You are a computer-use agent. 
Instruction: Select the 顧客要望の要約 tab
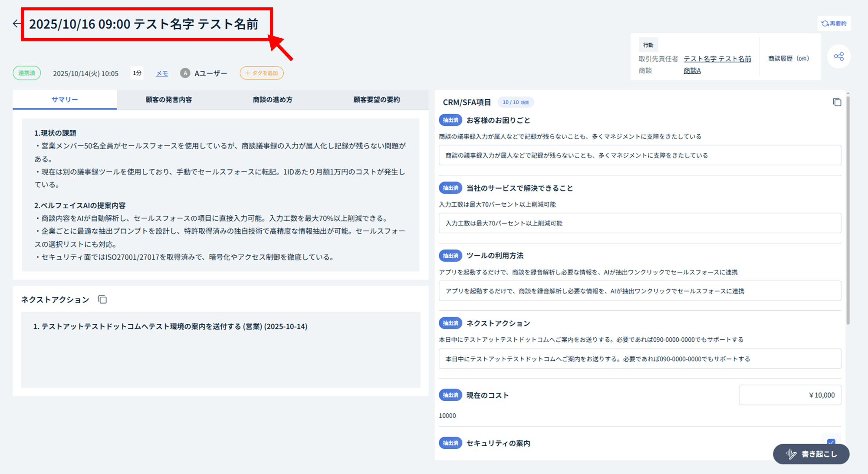point(376,100)
